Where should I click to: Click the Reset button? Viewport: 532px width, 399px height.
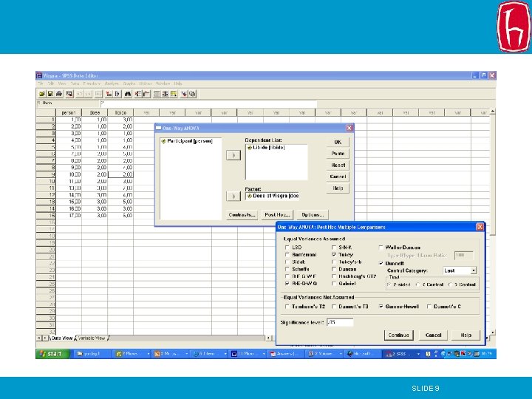(338, 166)
